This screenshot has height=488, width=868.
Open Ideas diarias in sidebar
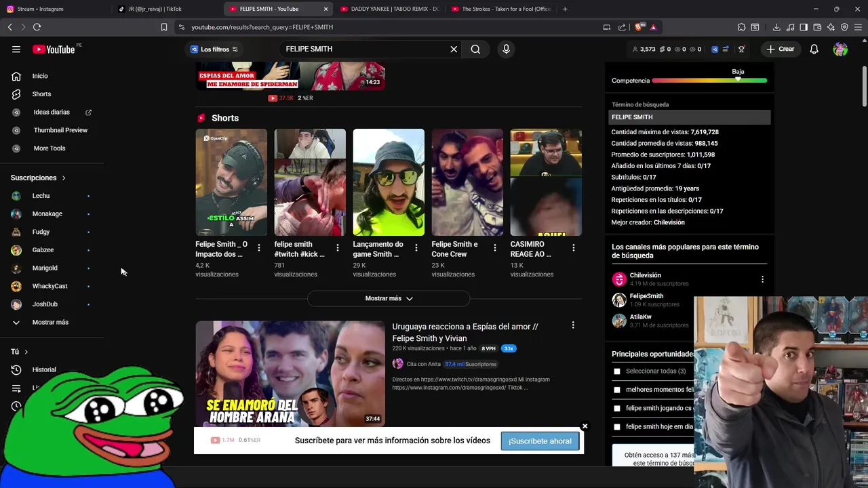(52, 112)
